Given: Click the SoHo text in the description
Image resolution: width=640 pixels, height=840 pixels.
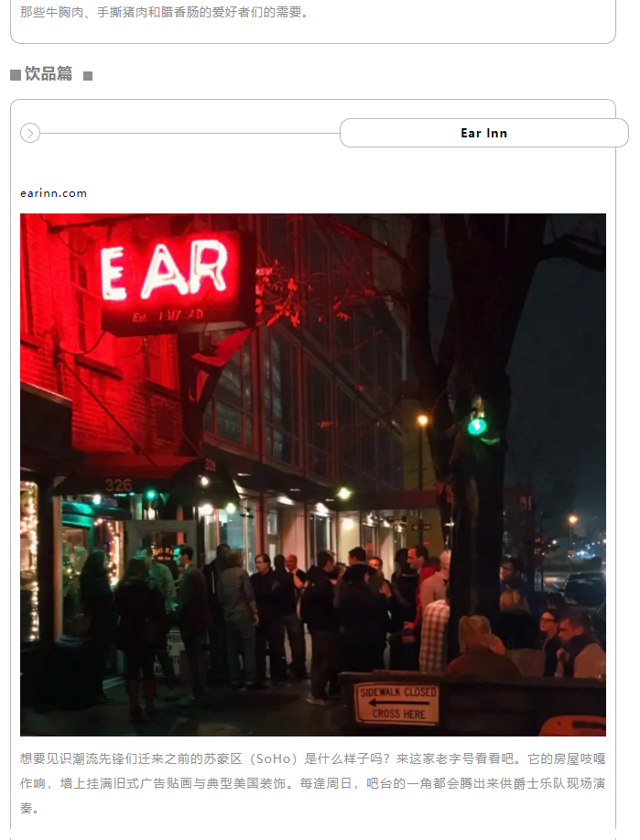Looking at the screenshot, I should (x=277, y=759).
